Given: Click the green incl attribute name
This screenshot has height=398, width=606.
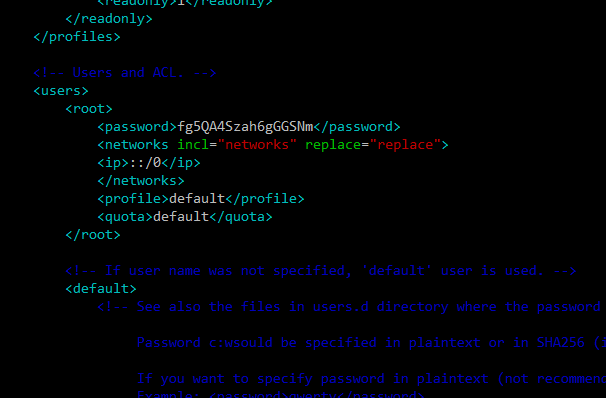Looking at the screenshot, I should 193,145.
